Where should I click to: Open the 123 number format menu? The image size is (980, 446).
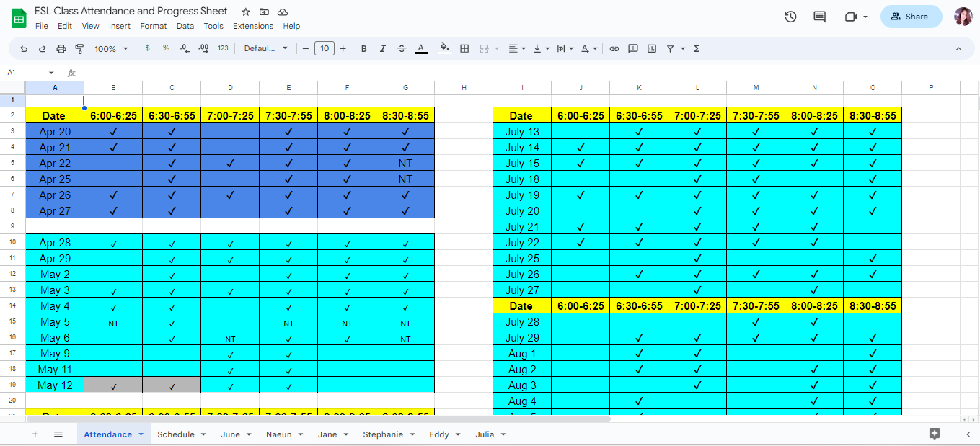click(x=223, y=48)
